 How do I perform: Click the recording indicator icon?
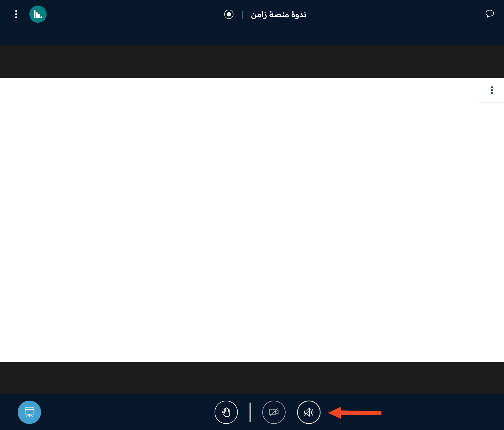click(x=229, y=14)
